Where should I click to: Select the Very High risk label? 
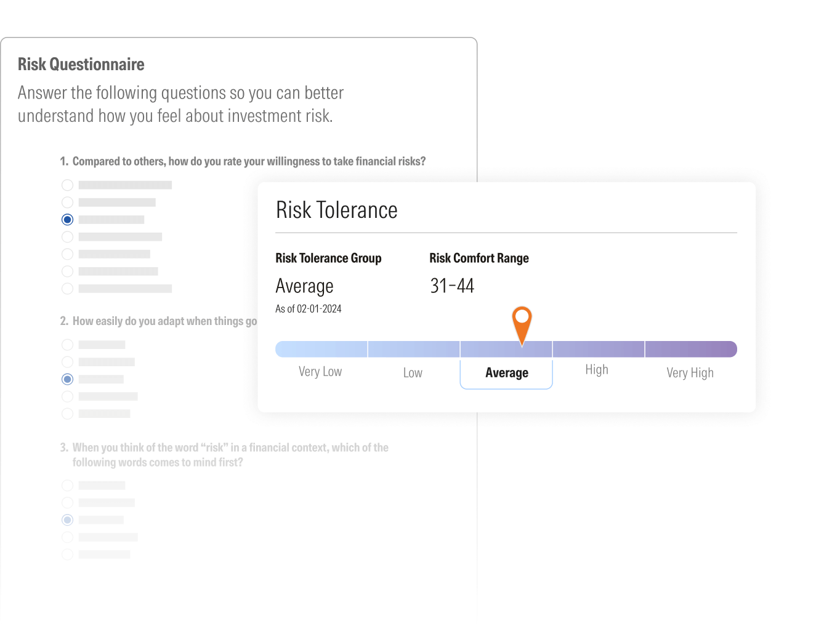tap(690, 373)
